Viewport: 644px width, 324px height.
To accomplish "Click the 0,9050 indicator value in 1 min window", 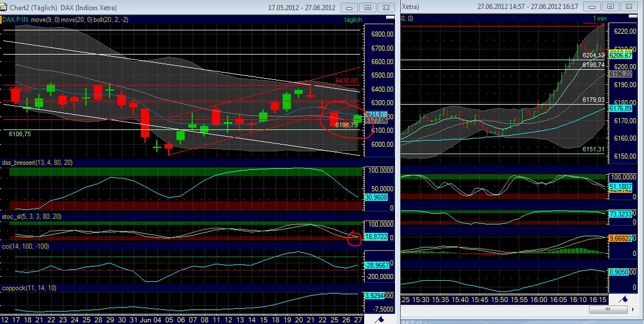I will coord(620,272).
